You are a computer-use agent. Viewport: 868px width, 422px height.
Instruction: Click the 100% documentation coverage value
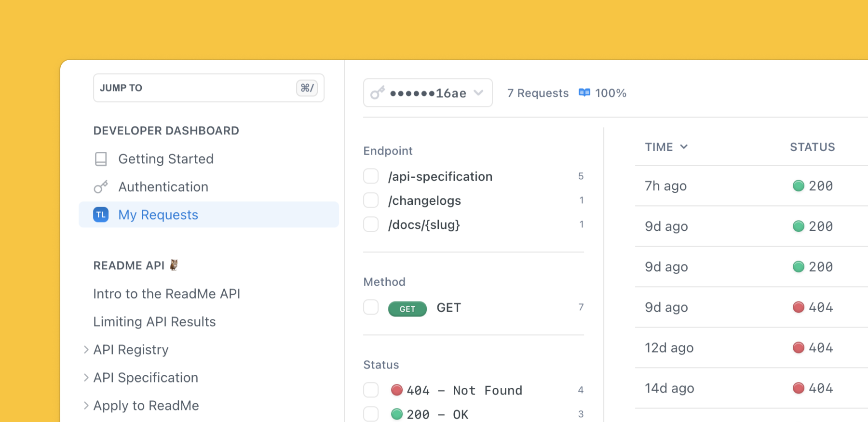pos(610,93)
